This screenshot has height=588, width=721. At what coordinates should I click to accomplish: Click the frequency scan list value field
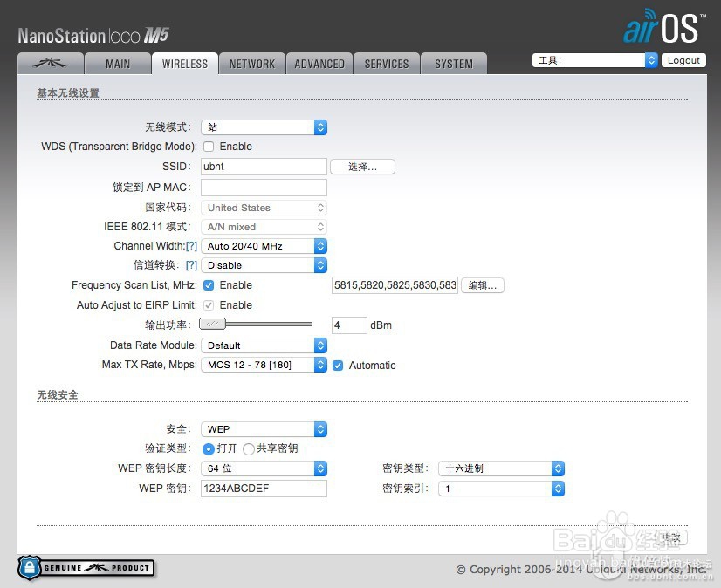click(395, 285)
